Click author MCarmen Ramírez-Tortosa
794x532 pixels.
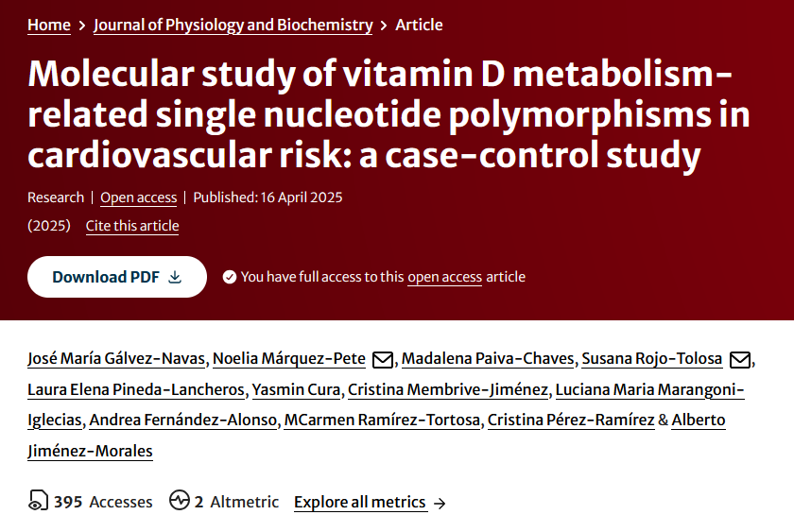(382, 420)
